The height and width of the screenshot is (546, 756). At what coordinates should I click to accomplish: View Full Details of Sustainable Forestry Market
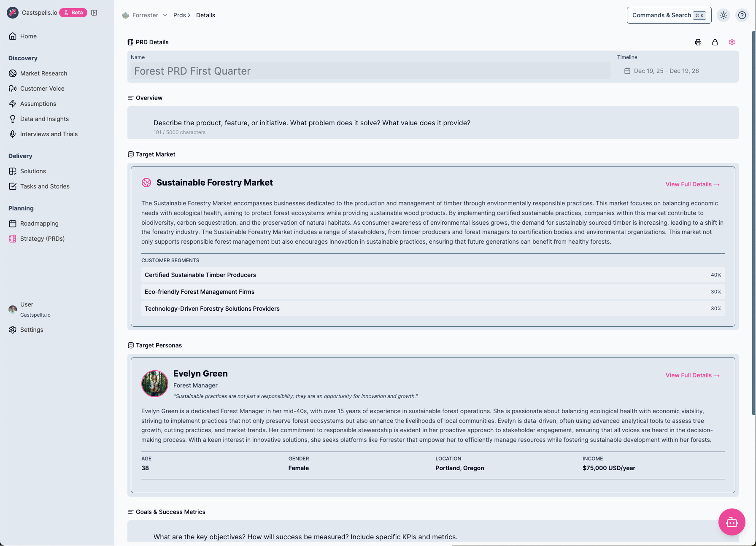click(x=692, y=184)
